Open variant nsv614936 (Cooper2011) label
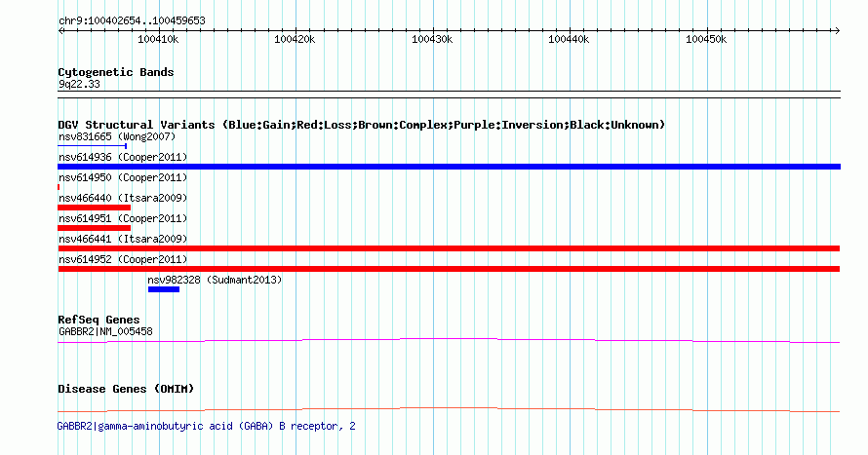 pos(123,157)
